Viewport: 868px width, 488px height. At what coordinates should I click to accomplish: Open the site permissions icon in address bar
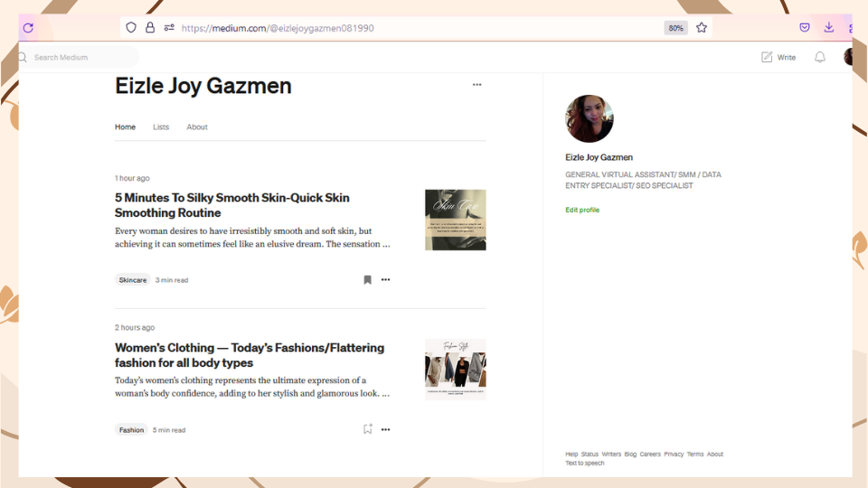click(x=169, y=28)
